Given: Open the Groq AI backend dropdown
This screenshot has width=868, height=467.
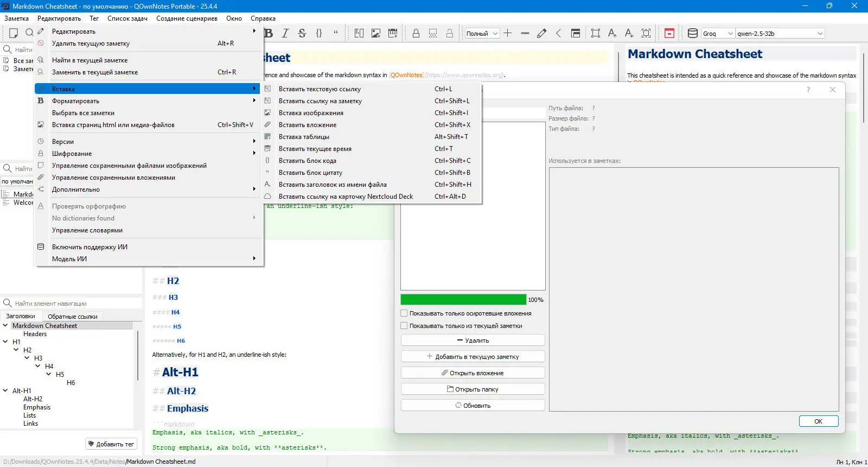Looking at the screenshot, I should [x=718, y=34].
